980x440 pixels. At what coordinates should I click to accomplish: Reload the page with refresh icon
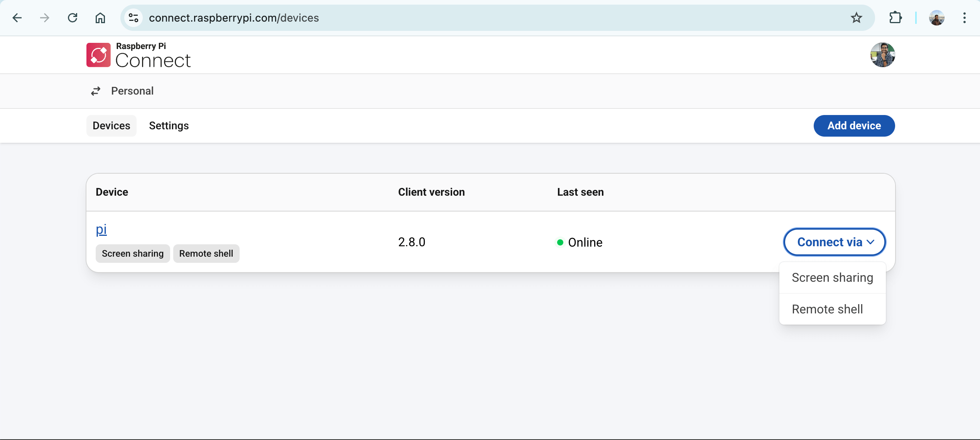coord(73,18)
